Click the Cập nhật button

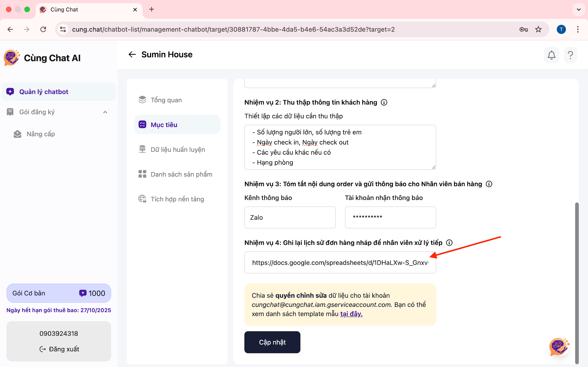(272, 342)
